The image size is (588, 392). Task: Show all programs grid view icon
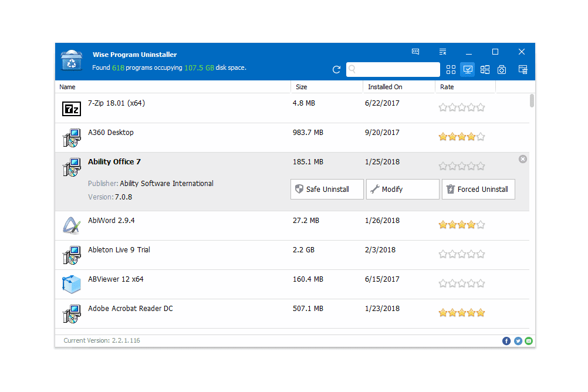[451, 70]
